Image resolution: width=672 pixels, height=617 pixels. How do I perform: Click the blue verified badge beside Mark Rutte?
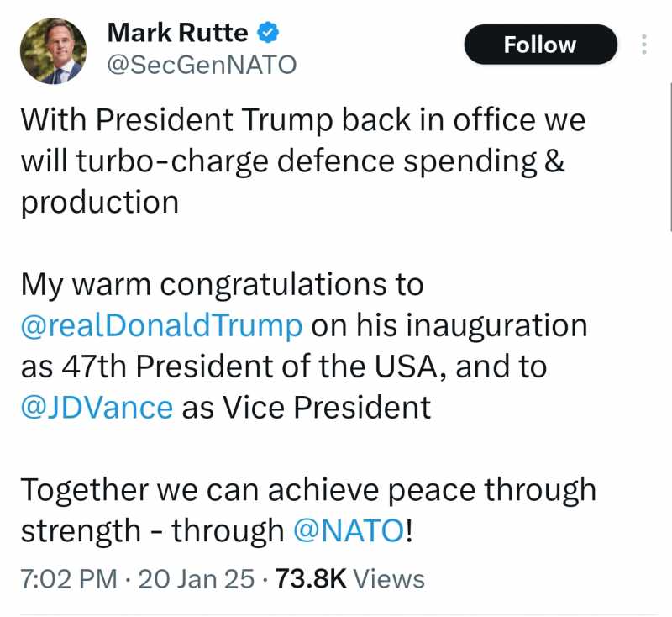tap(268, 34)
